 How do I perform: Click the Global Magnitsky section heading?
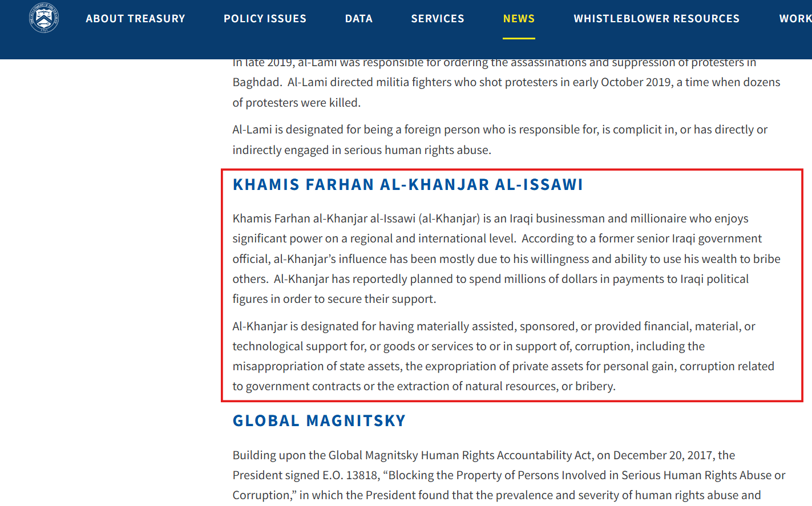tap(319, 421)
